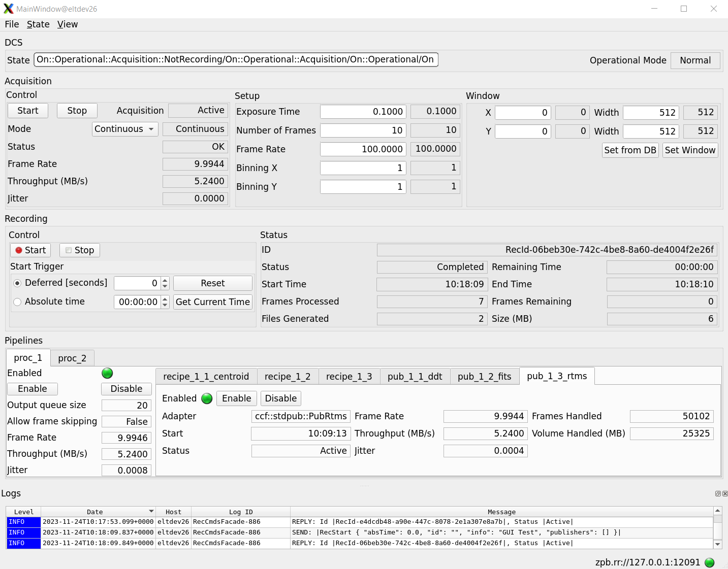Click the proc_1 Enabled green indicator
Screen dimensions: 728x569
click(x=107, y=373)
